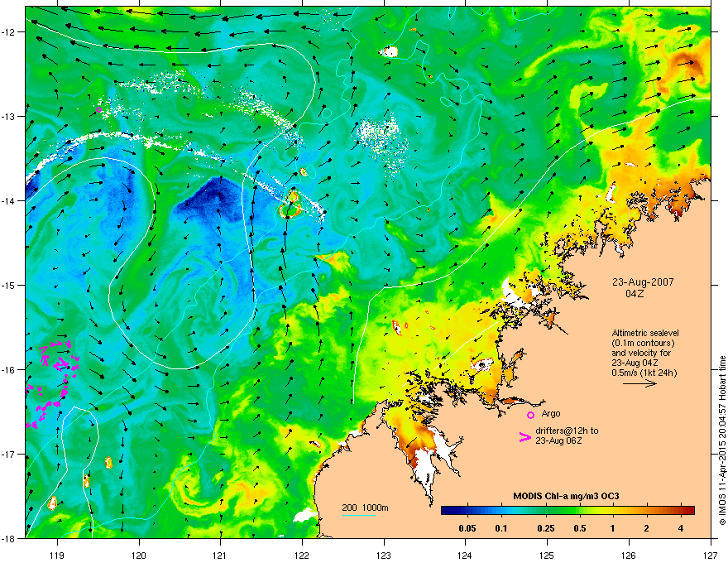This screenshot has width=728, height=563.
Task: Click the longitude axis label 119
Action: [57, 556]
